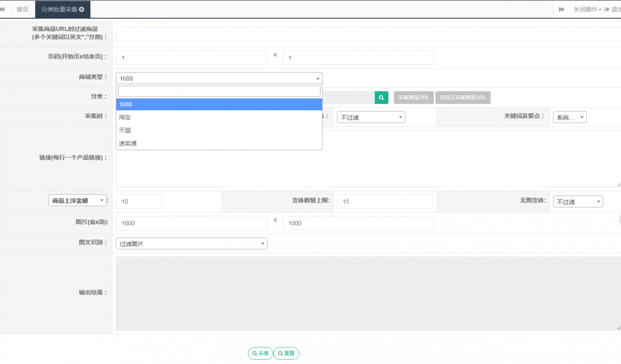Click the 变体数量上限 field showing 15
The image size is (621, 364).
[x=385, y=202]
